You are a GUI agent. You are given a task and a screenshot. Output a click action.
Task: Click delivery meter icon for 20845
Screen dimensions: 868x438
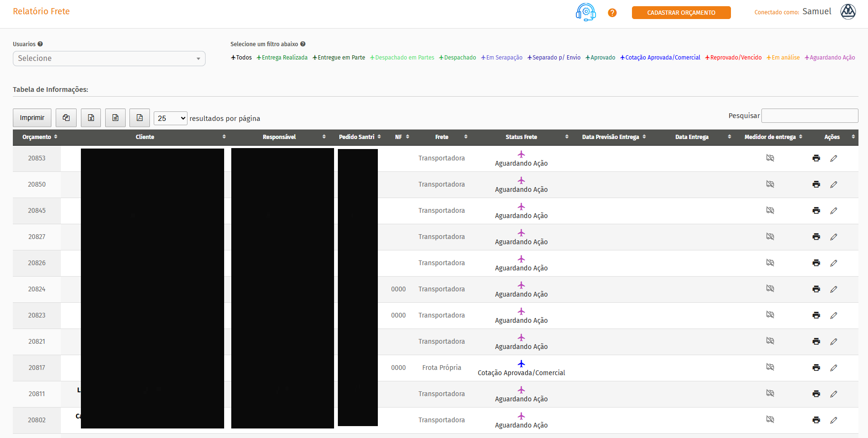click(770, 210)
